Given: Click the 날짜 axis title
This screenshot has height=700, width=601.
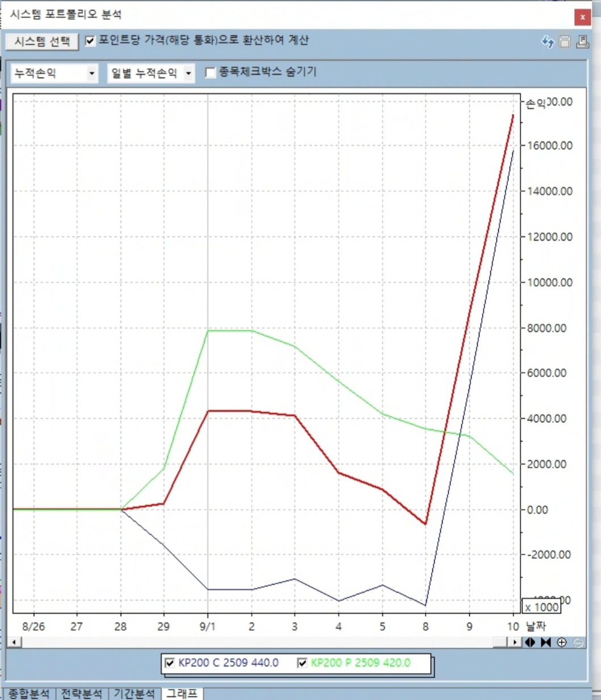Looking at the screenshot, I should point(536,626).
